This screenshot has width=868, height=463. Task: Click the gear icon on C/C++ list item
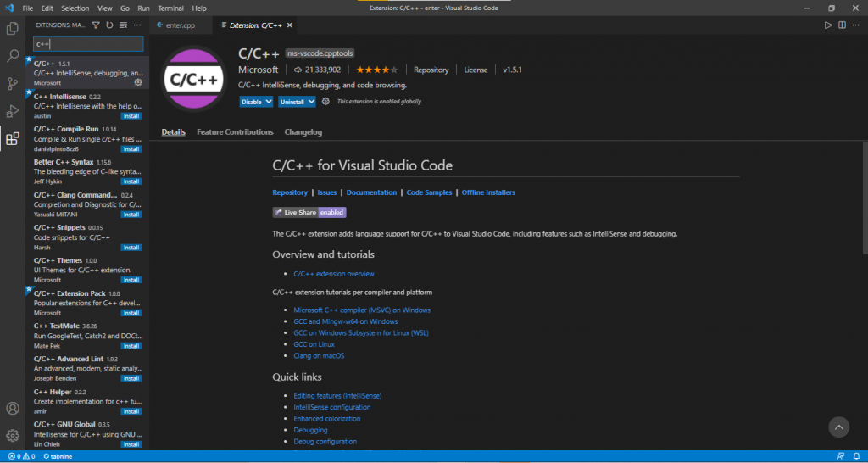click(138, 82)
